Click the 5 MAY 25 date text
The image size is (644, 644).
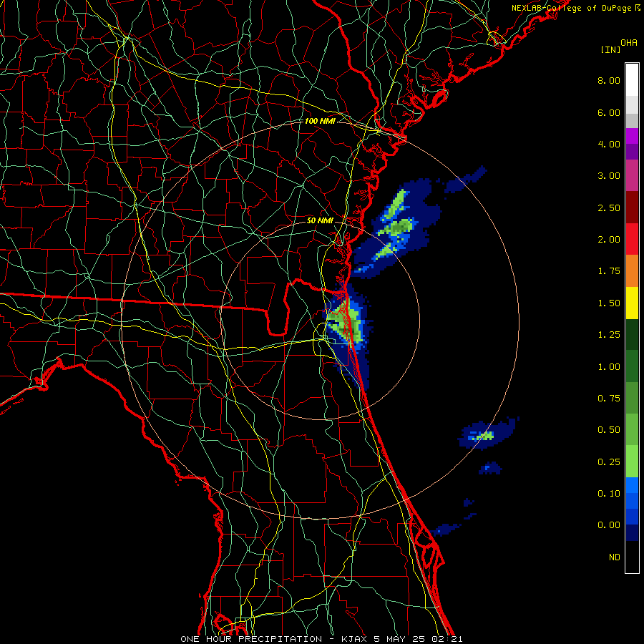click(399, 639)
